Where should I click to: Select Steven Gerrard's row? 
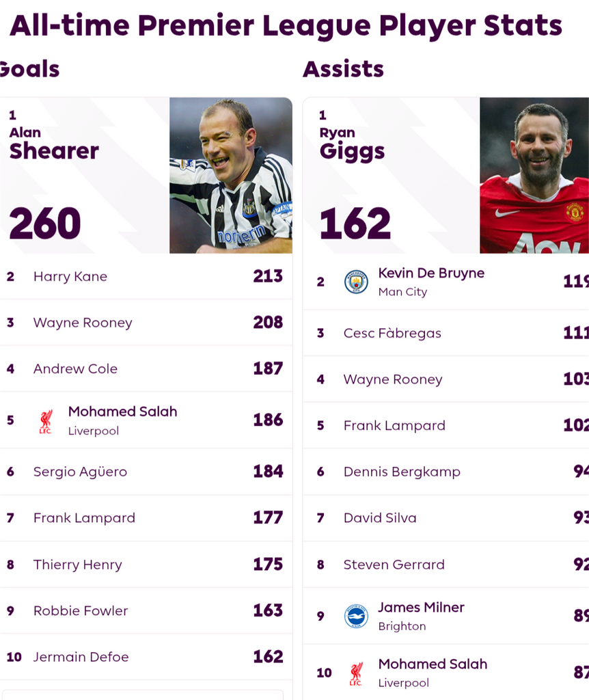click(x=446, y=564)
